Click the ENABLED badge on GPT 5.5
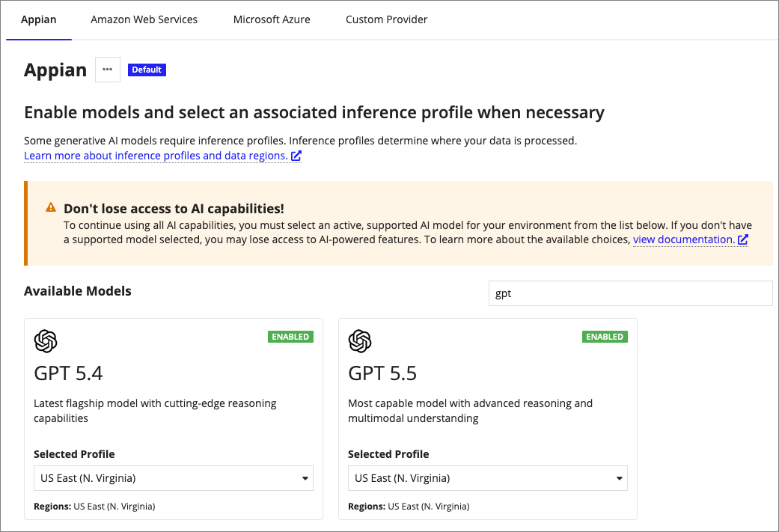Image resolution: width=779 pixels, height=532 pixels. click(x=605, y=337)
